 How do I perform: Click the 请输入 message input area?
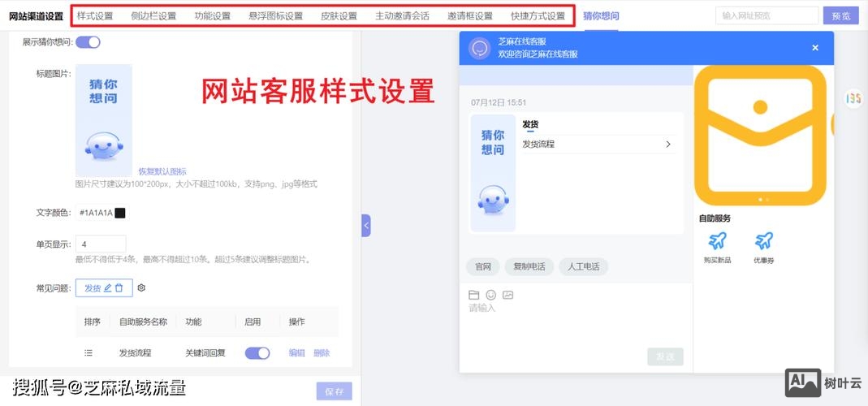(576, 324)
